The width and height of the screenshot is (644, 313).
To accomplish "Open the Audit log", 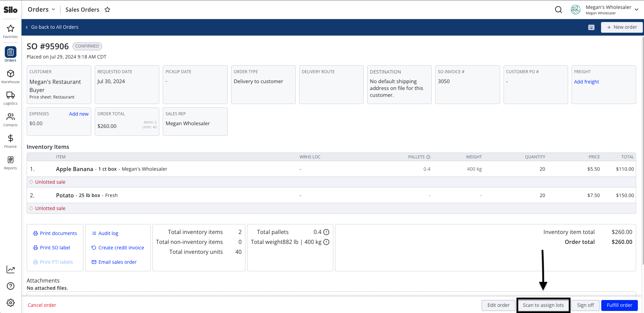I will click(105, 233).
